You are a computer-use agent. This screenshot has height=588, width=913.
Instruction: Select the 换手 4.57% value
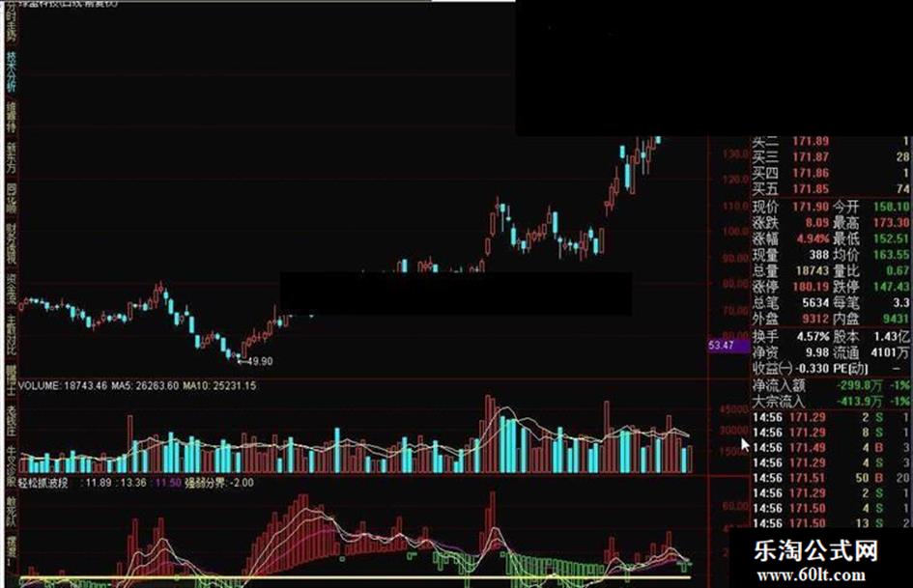pos(813,337)
